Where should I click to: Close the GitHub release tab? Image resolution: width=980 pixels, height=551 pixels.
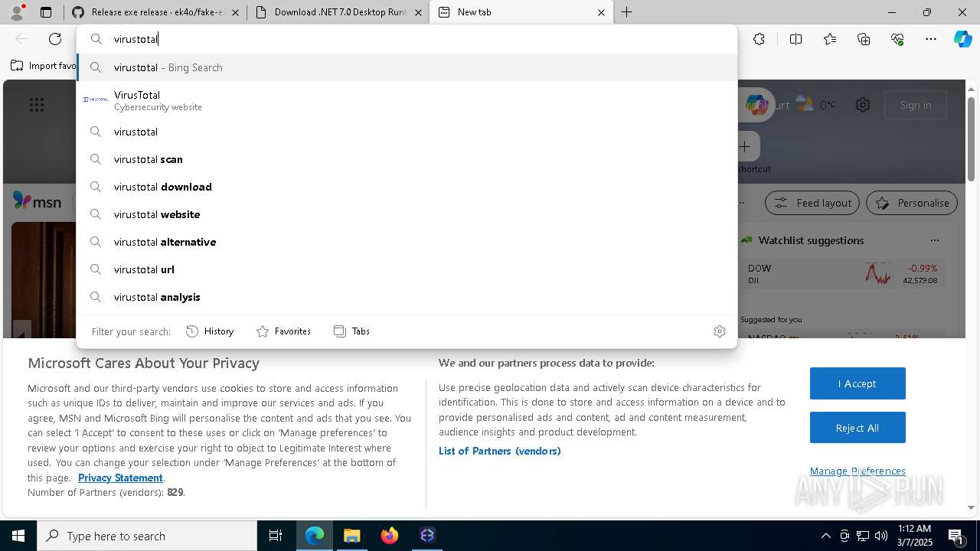235,12
